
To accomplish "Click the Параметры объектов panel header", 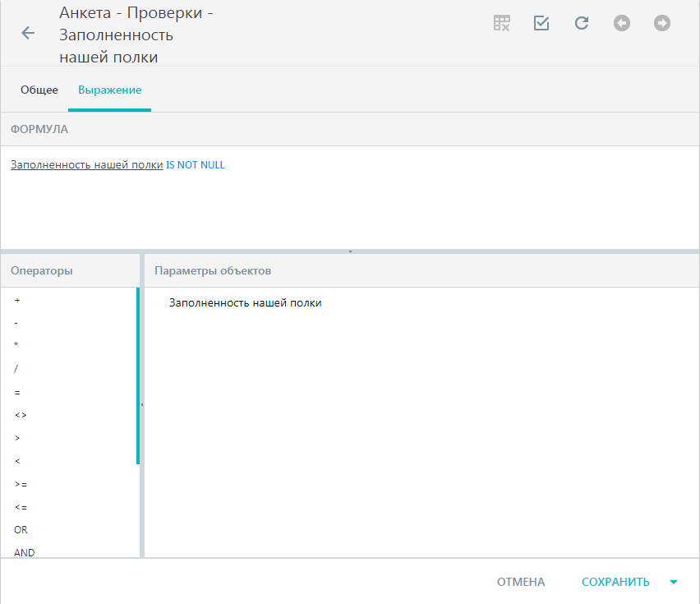I will (x=421, y=270).
